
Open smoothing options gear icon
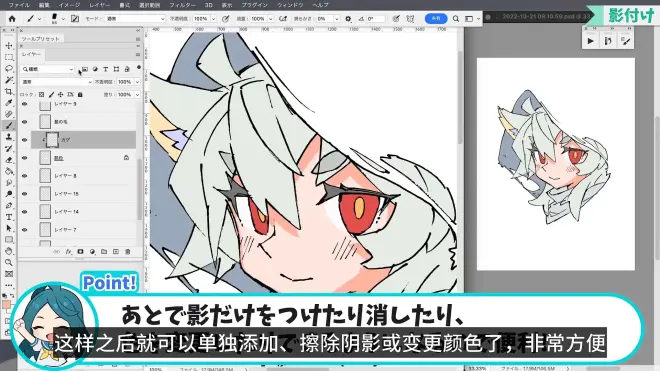[x=348, y=19]
